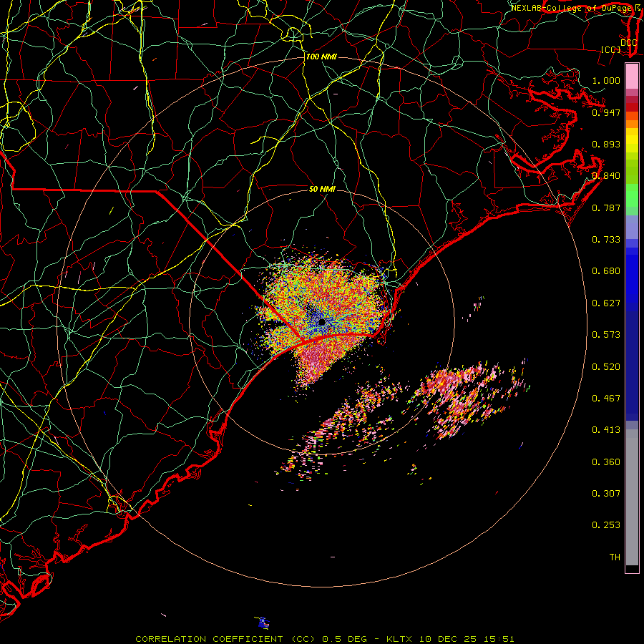644x644 pixels.
Task: Click the 0.787 legend value
Action: (606, 208)
